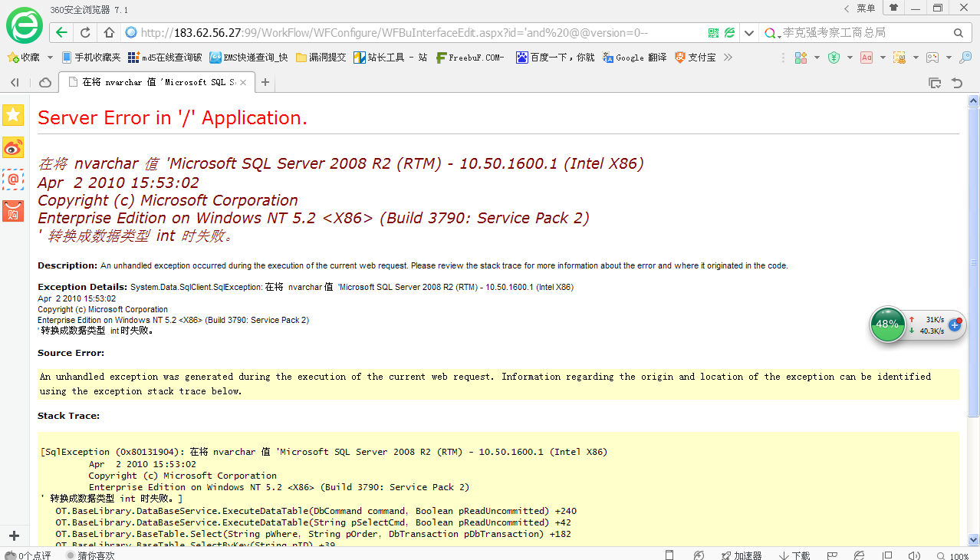Reload the current page

click(85, 33)
